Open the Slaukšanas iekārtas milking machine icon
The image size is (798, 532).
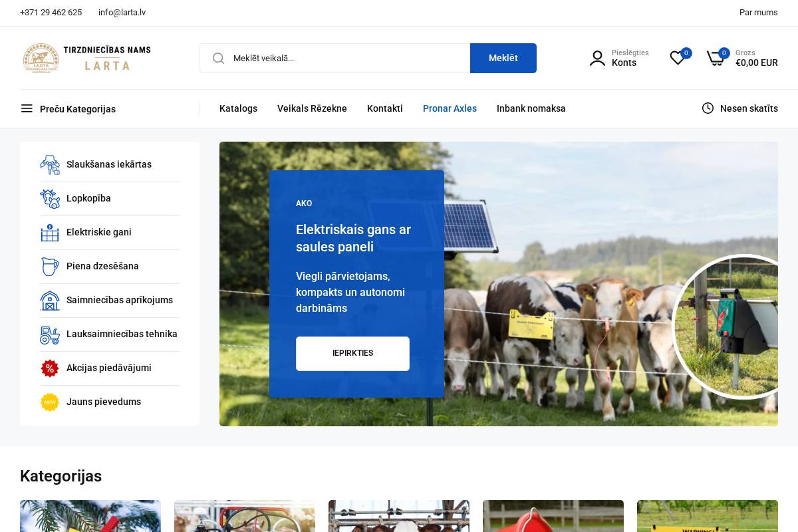[x=50, y=165]
